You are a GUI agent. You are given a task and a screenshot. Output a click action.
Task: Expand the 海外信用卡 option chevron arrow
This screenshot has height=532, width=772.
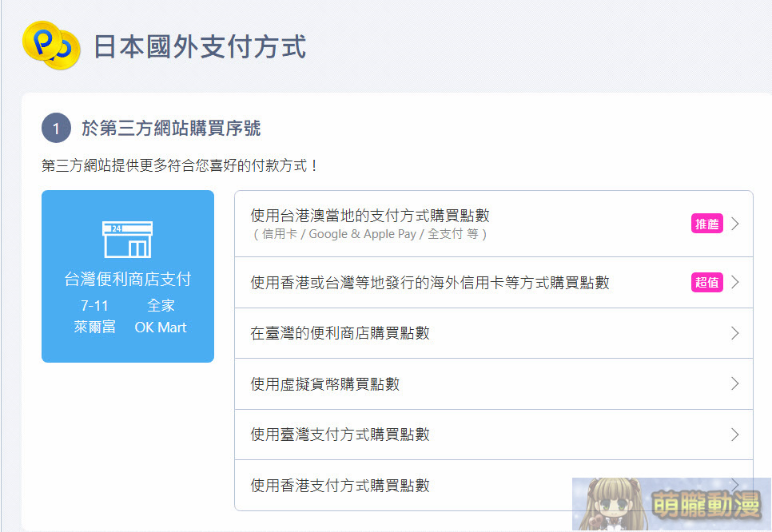click(735, 282)
